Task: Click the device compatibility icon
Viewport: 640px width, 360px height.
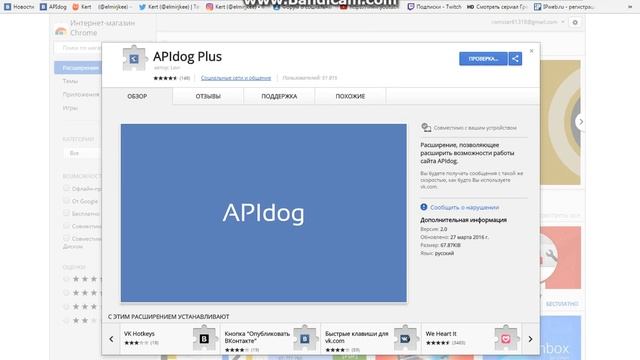Action: pos(426,128)
